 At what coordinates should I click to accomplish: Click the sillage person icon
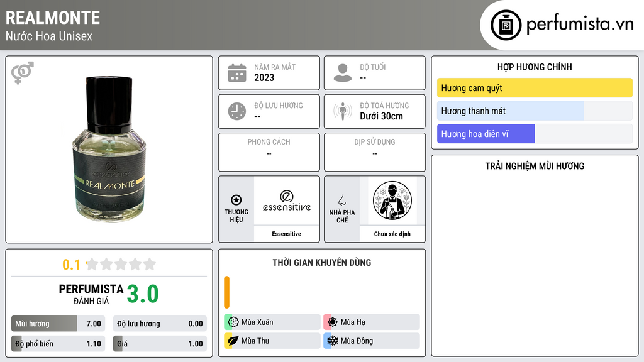(343, 111)
